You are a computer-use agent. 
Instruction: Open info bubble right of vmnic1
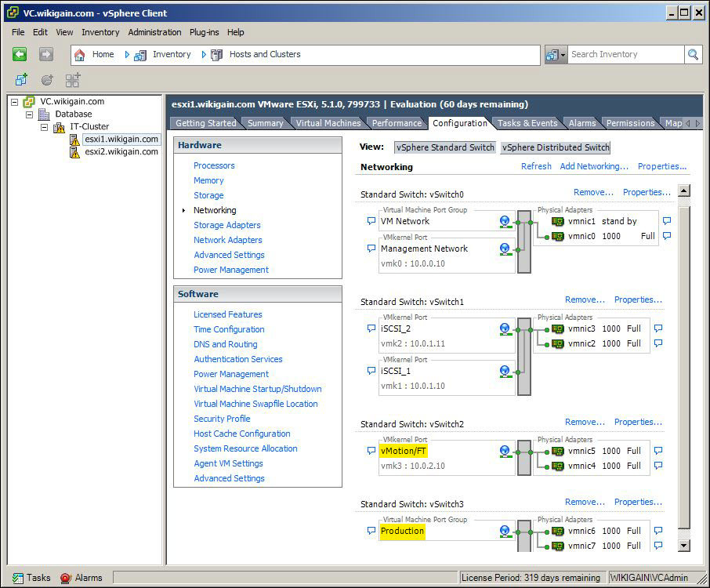[x=667, y=220]
